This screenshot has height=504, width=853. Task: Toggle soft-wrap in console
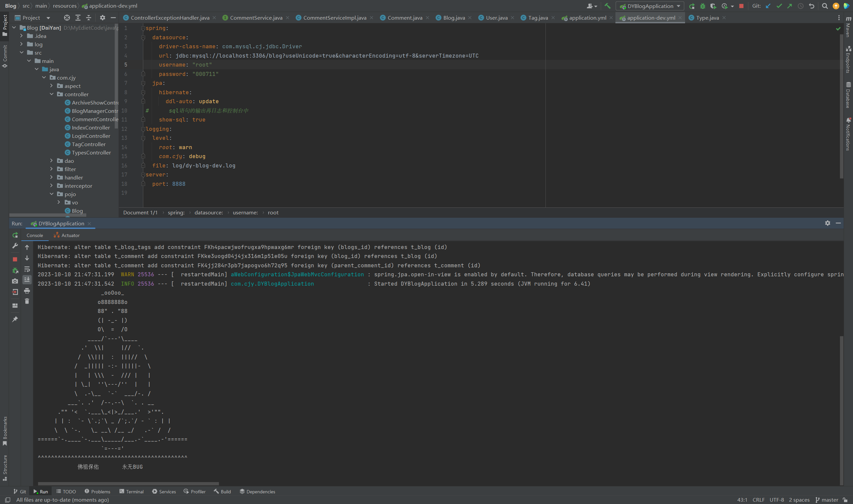point(27,269)
